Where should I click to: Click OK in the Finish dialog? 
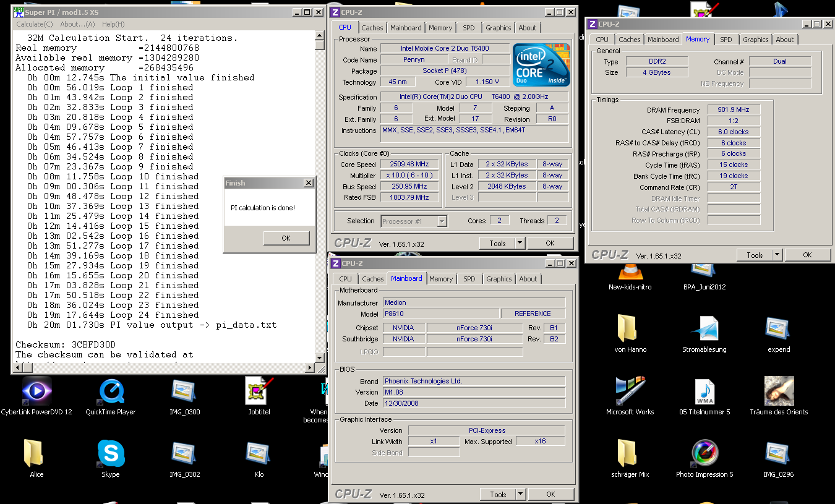tap(286, 238)
